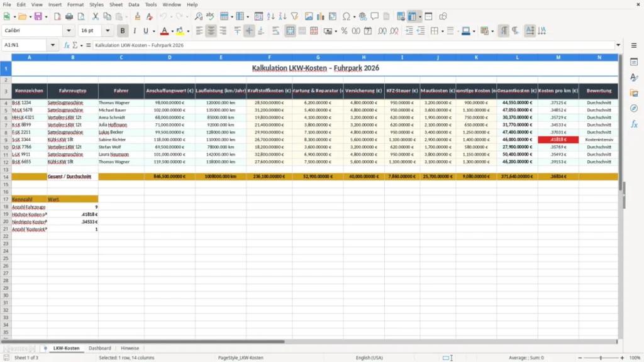
Task: Click the Insert Image icon
Action: [309, 16]
